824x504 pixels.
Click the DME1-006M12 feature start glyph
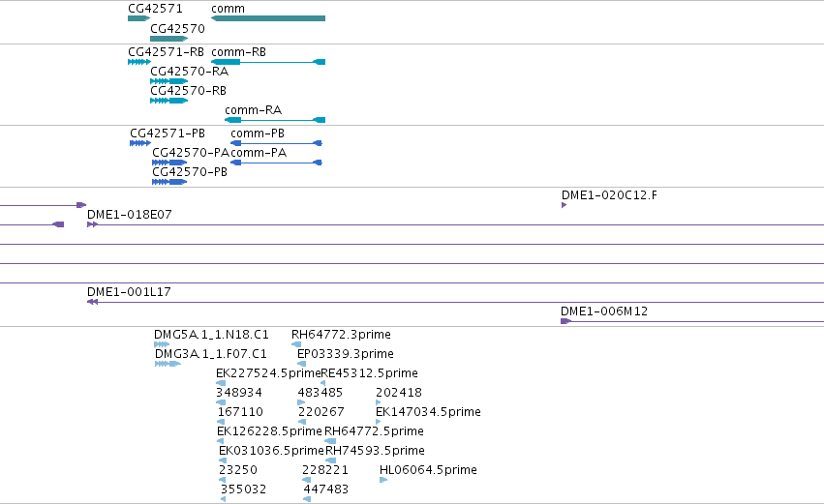566,321
